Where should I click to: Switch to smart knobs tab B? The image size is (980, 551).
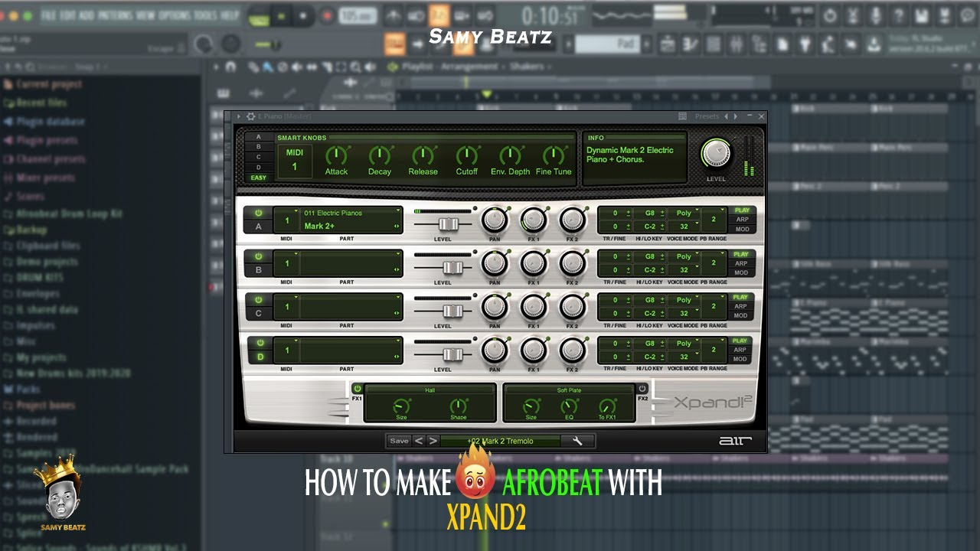tap(259, 147)
